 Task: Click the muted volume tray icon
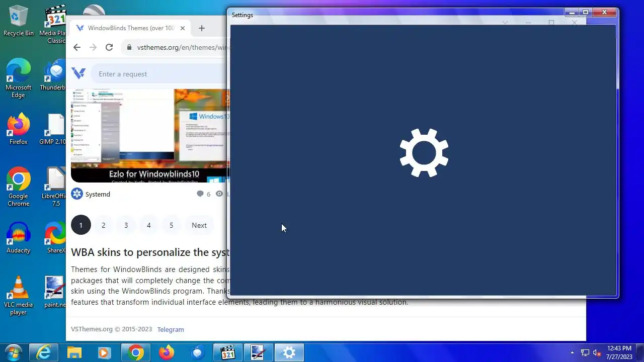597,353
